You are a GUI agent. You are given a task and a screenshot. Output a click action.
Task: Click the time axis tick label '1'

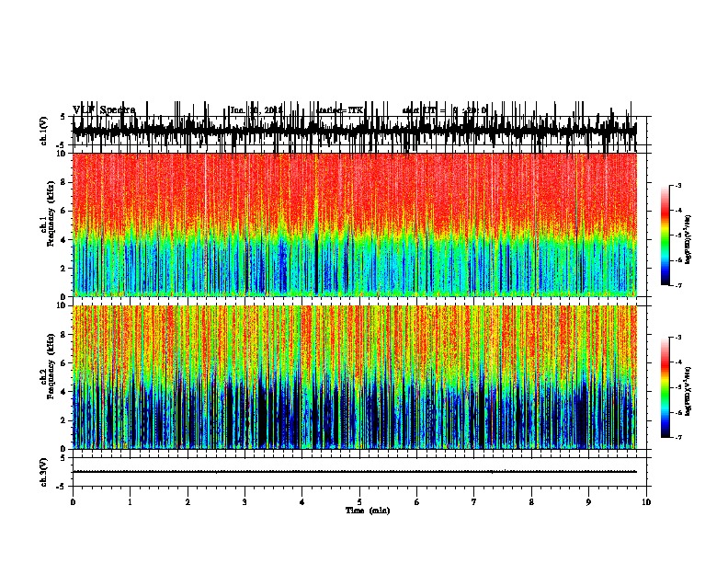click(x=130, y=502)
